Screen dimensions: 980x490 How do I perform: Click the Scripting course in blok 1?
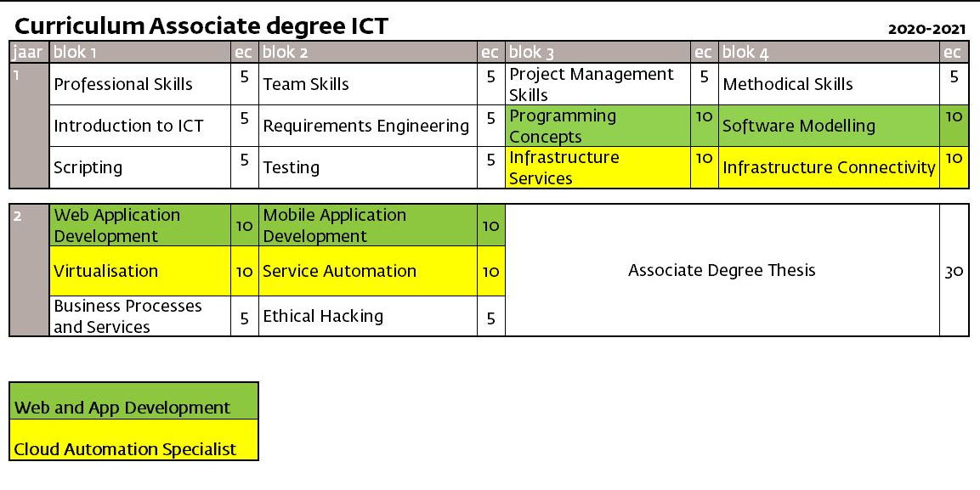tap(88, 167)
